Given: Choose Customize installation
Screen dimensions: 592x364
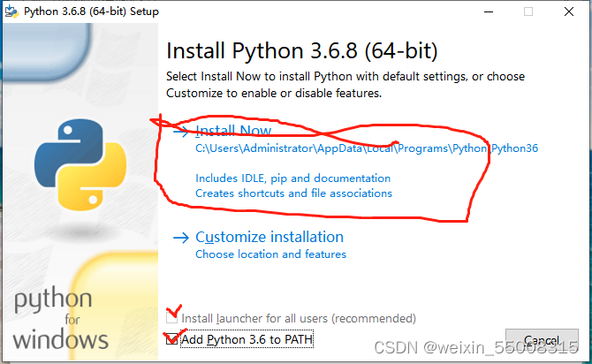Looking at the screenshot, I should [269, 237].
